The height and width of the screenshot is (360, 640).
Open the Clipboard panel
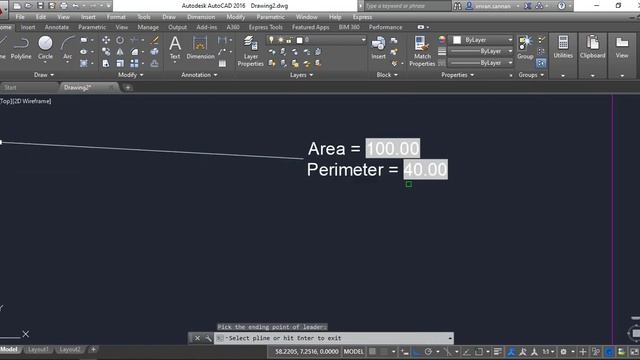pyautogui.click(x=592, y=48)
